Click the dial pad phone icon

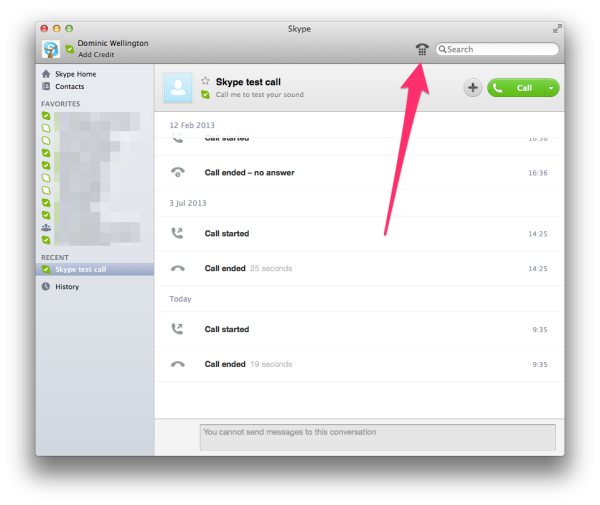(x=422, y=49)
